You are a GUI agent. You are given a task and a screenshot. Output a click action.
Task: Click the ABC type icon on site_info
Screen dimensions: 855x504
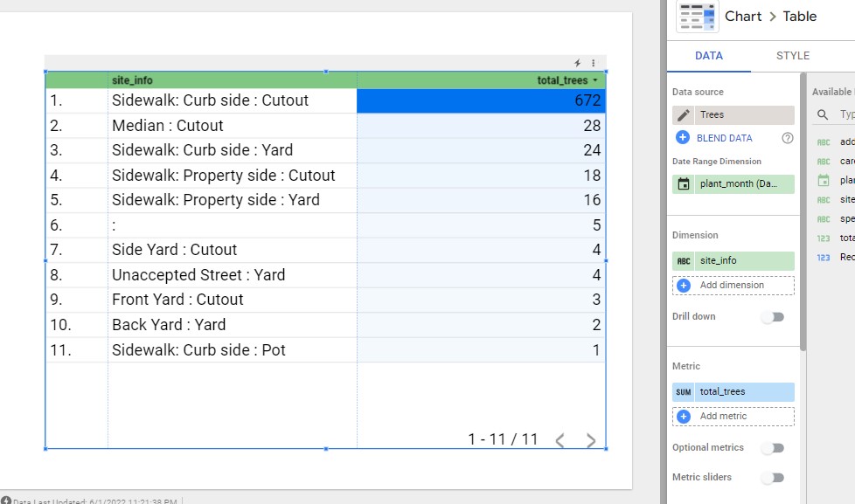684,261
